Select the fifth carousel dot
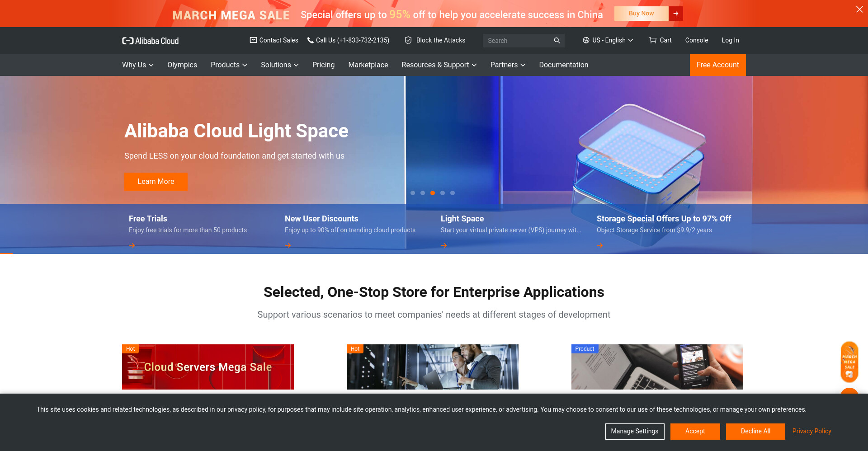The width and height of the screenshot is (868, 451). tap(453, 193)
